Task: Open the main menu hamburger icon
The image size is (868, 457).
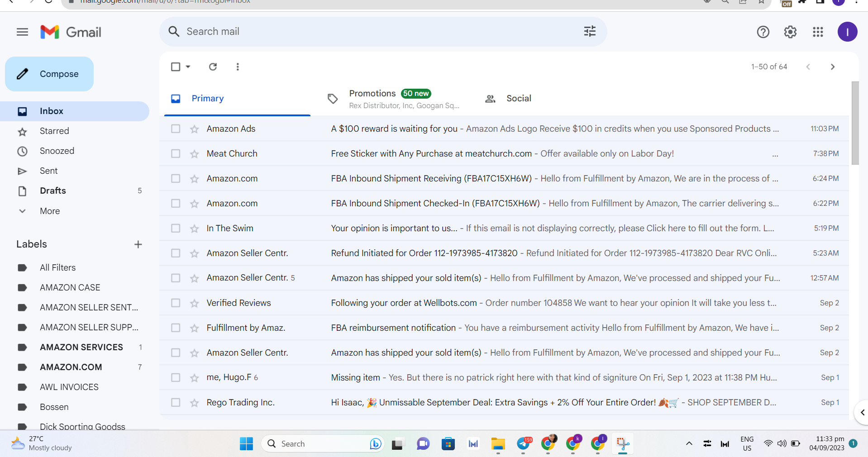Action: (x=22, y=32)
